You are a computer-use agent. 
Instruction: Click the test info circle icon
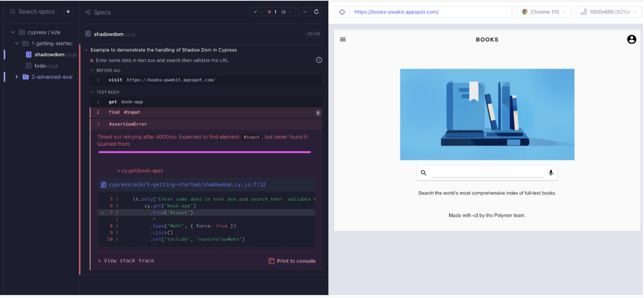pos(319,60)
